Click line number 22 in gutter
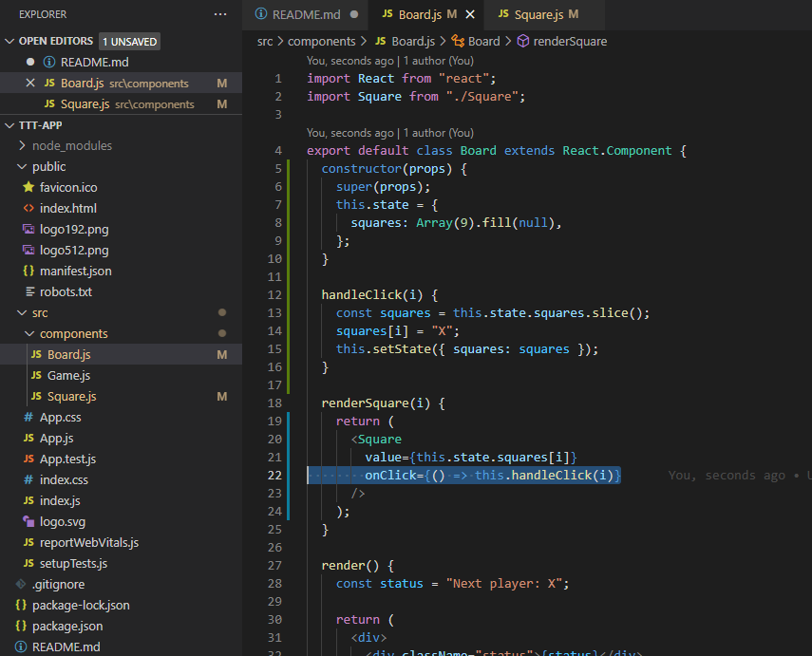 click(274, 476)
